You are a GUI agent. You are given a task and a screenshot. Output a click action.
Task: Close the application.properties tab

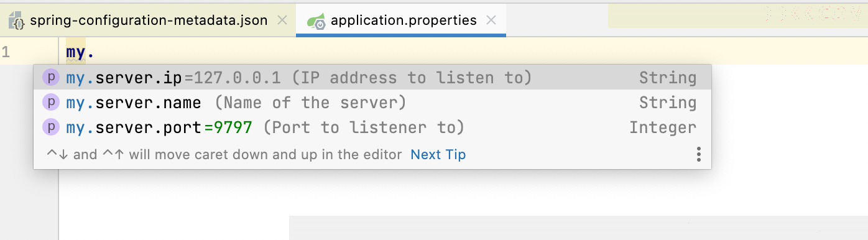tap(491, 21)
